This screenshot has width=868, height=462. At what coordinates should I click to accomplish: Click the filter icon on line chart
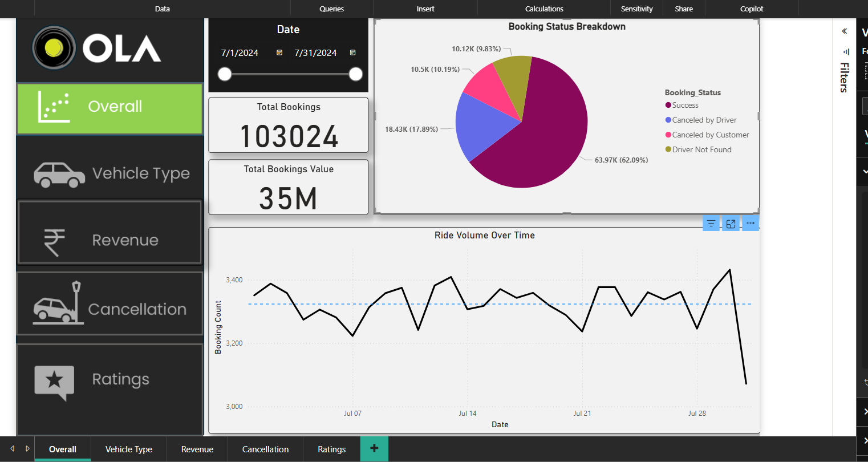point(711,224)
